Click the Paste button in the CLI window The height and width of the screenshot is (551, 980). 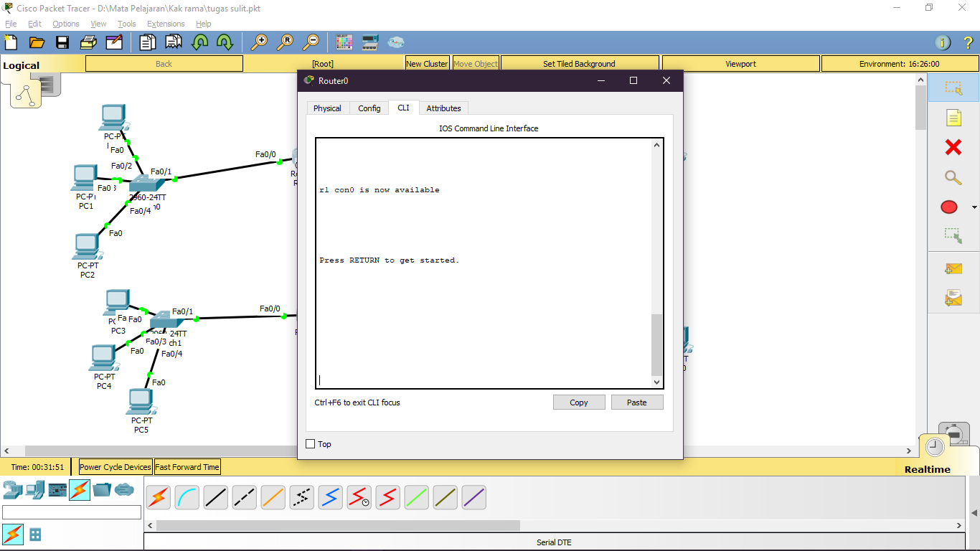click(x=636, y=402)
